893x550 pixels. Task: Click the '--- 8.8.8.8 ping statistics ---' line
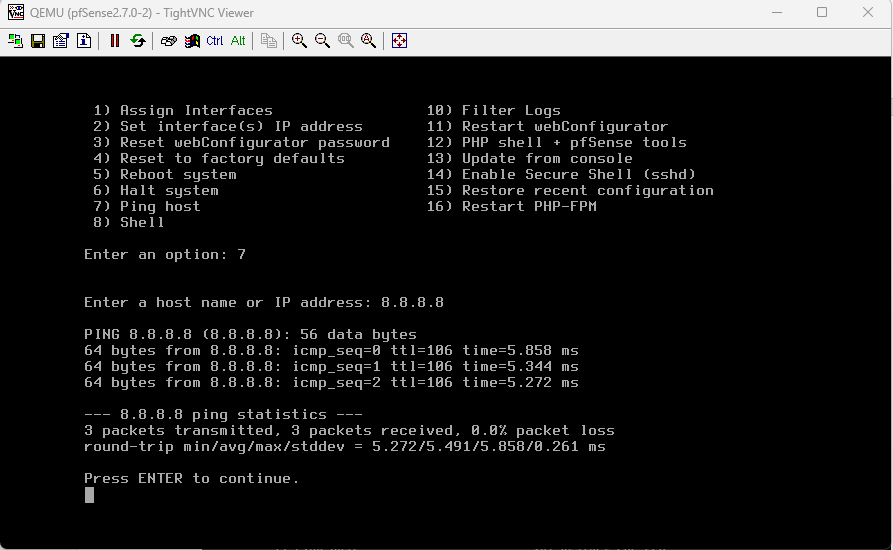(223, 414)
